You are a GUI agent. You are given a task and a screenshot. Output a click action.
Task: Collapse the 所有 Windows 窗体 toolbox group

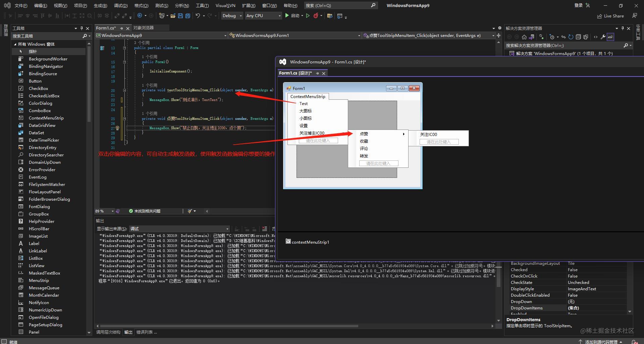(15, 44)
